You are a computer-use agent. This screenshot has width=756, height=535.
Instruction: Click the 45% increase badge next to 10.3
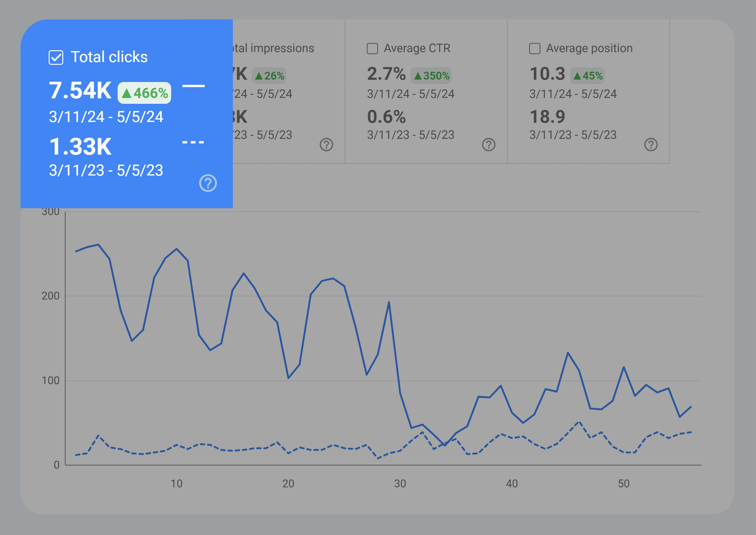pos(588,75)
